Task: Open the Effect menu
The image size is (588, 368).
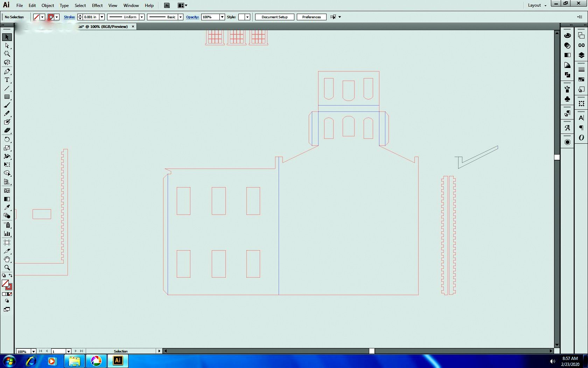Action: point(97,6)
